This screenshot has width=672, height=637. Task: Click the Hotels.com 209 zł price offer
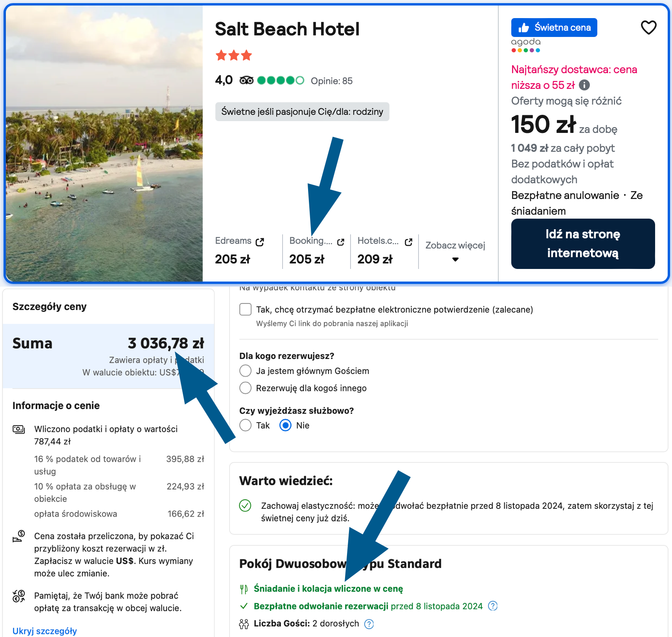tap(375, 259)
